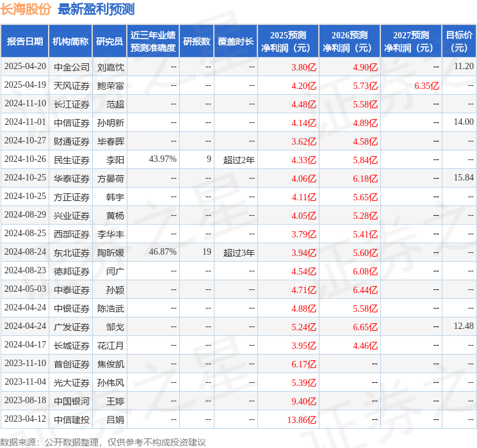Click the accuracy value 43.97%

coord(163,159)
